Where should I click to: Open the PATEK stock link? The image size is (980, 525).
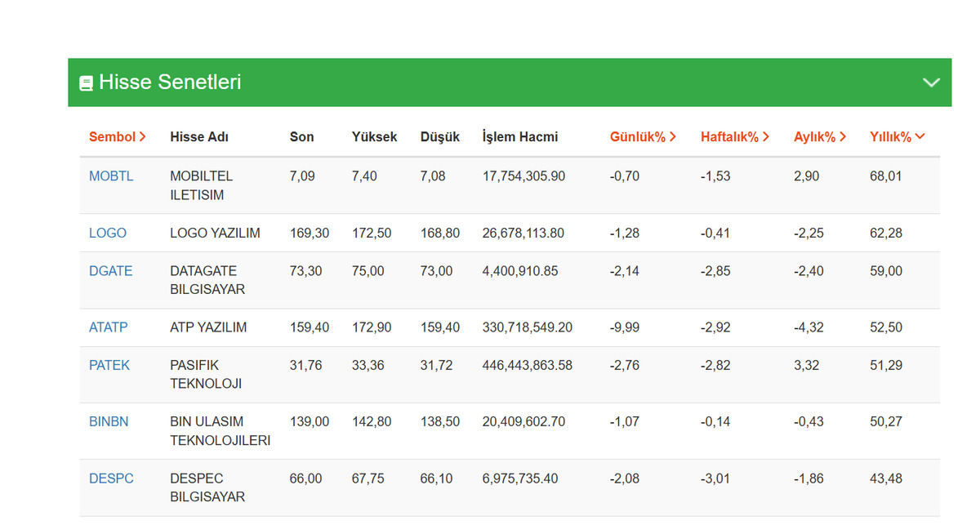[x=109, y=366]
